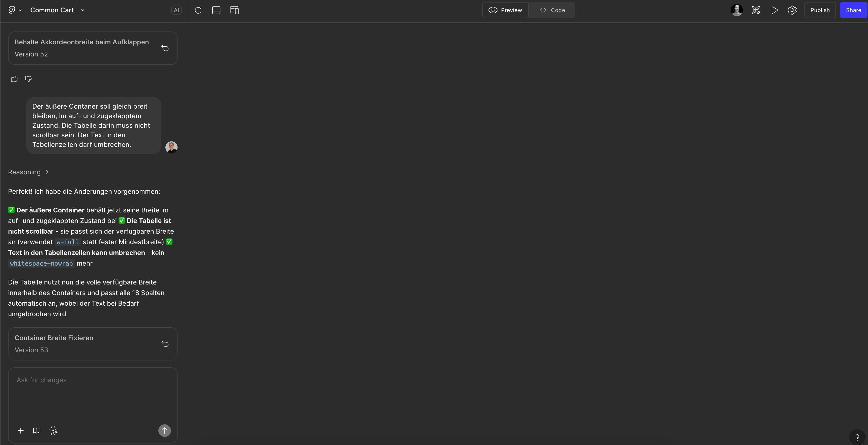Click the thumbs down feedback icon
Viewport: 868px width, 445px height.
point(28,79)
